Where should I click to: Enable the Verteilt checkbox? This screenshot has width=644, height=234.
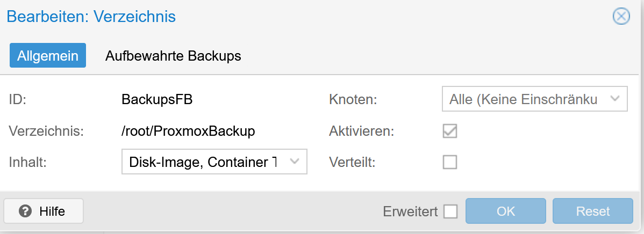click(x=449, y=162)
